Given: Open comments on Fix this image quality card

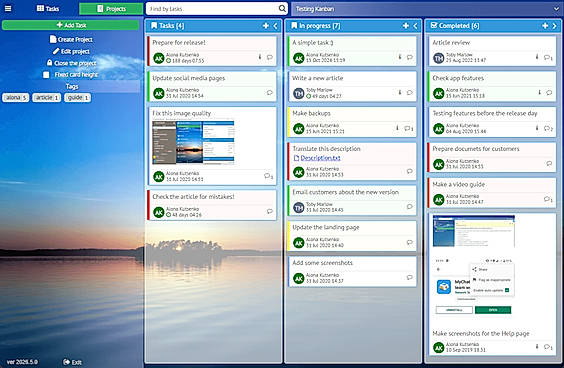Looking at the screenshot, I should click(268, 176).
